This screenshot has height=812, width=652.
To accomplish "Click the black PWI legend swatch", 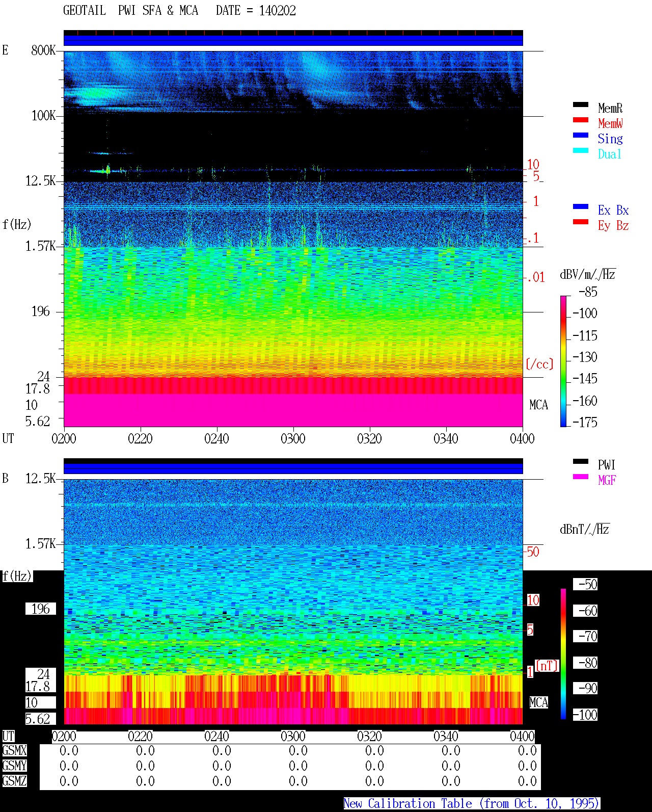I will tap(581, 461).
